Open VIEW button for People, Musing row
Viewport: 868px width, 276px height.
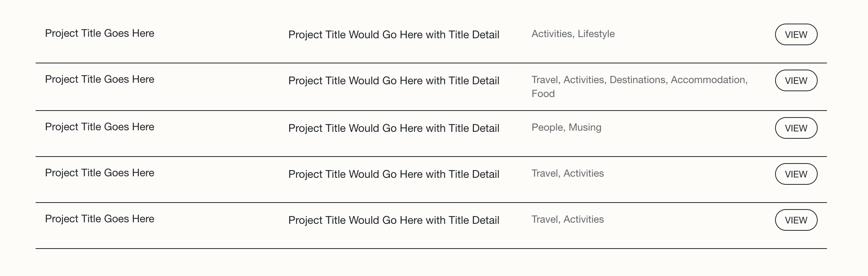[796, 128]
